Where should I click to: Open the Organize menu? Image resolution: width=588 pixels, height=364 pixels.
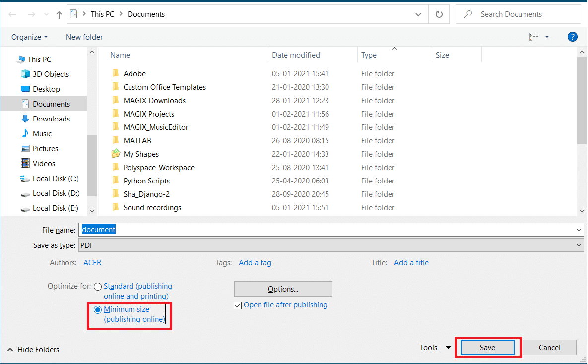click(x=30, y=37)
